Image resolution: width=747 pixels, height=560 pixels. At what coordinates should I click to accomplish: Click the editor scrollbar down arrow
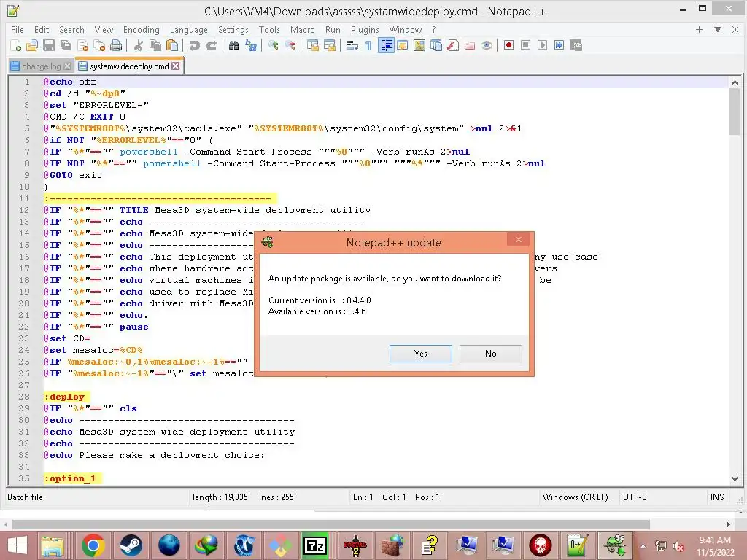(x=735, y=479)
